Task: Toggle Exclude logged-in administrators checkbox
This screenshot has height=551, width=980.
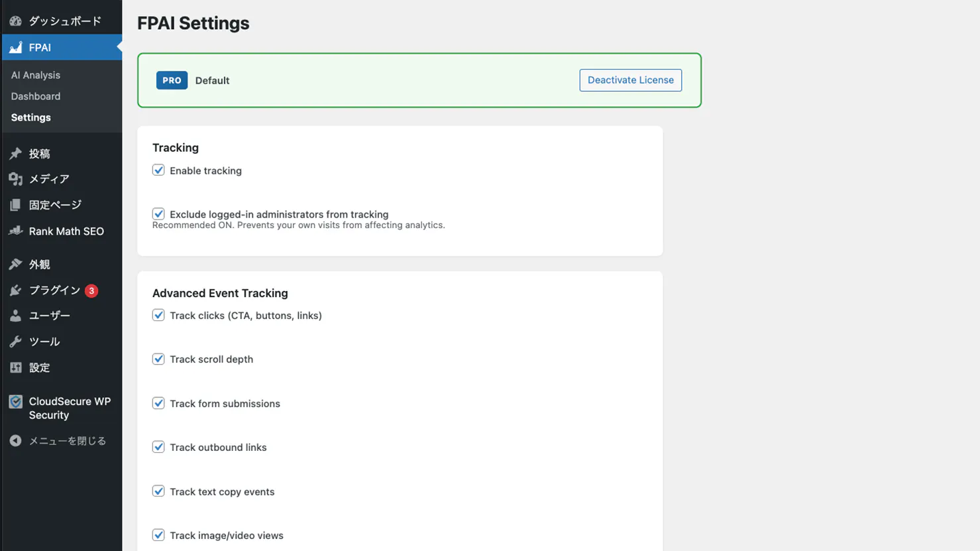Action: coord(158,214)
